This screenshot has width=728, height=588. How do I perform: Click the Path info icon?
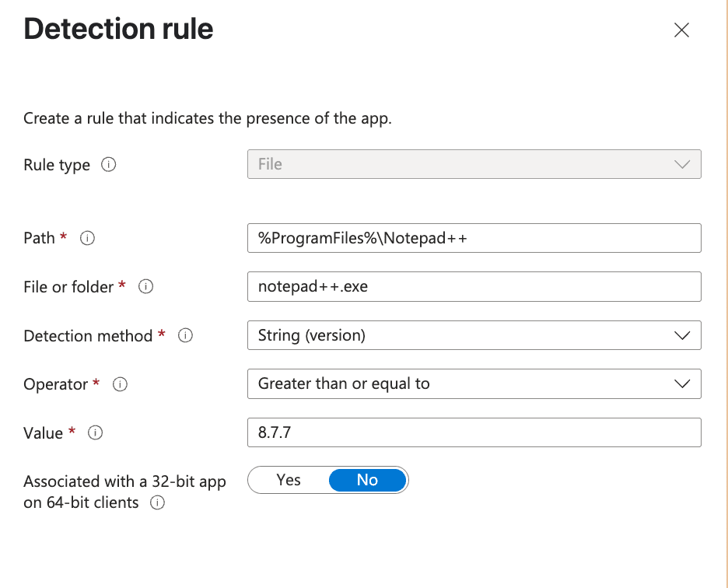tap(88, 238)
